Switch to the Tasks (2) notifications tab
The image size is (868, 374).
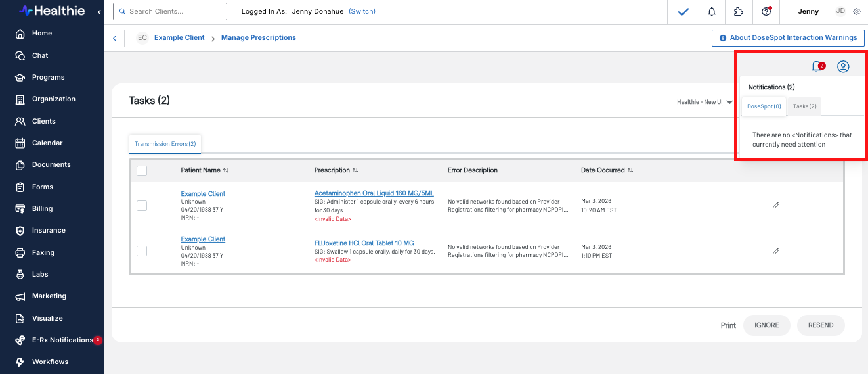804,106
